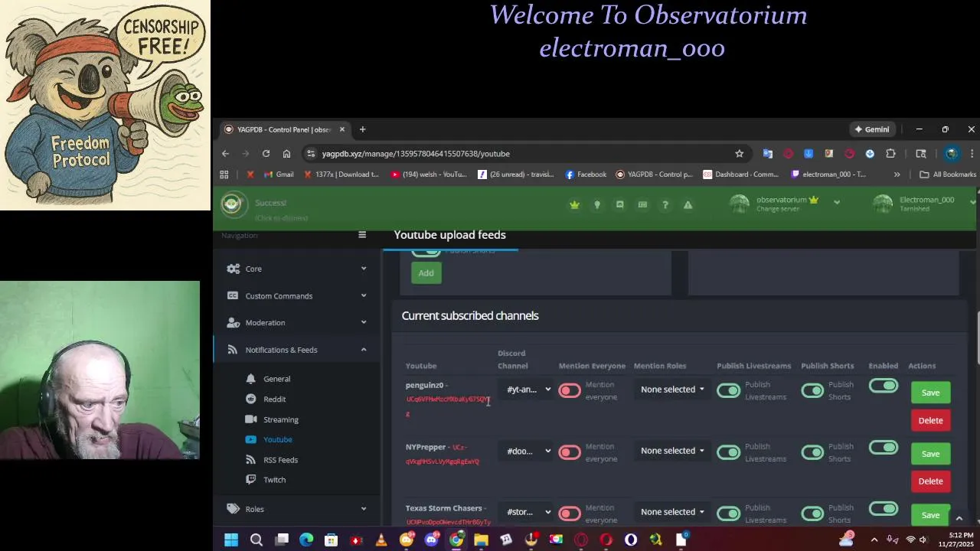Toggle Publish Shorts for NYPrepper
This screenshot has height=551, width=980.
pyautogui.click(x=812, y=452)
